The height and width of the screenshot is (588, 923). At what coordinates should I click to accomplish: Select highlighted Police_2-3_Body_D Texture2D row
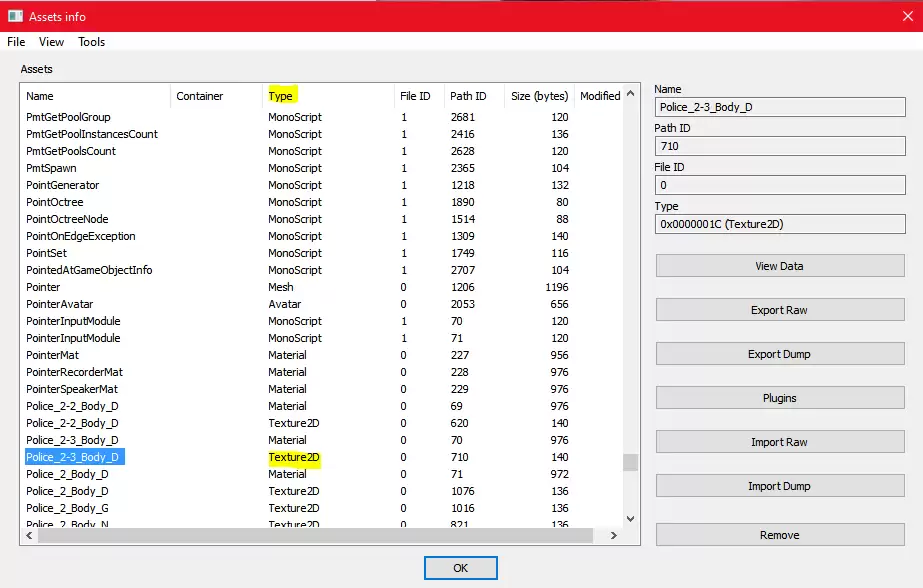(321, 457)
